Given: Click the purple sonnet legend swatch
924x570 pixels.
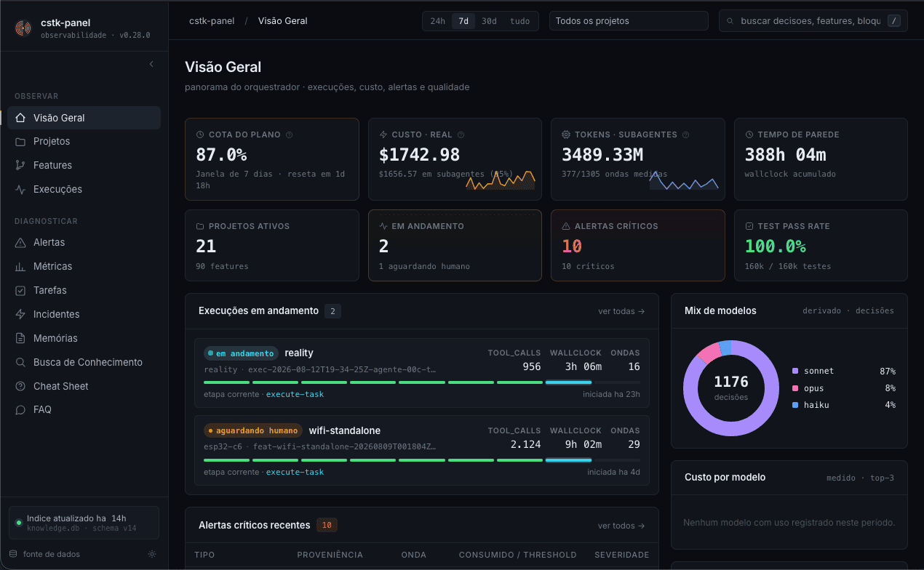Looking at the screenshot, I should click(795, 371).
